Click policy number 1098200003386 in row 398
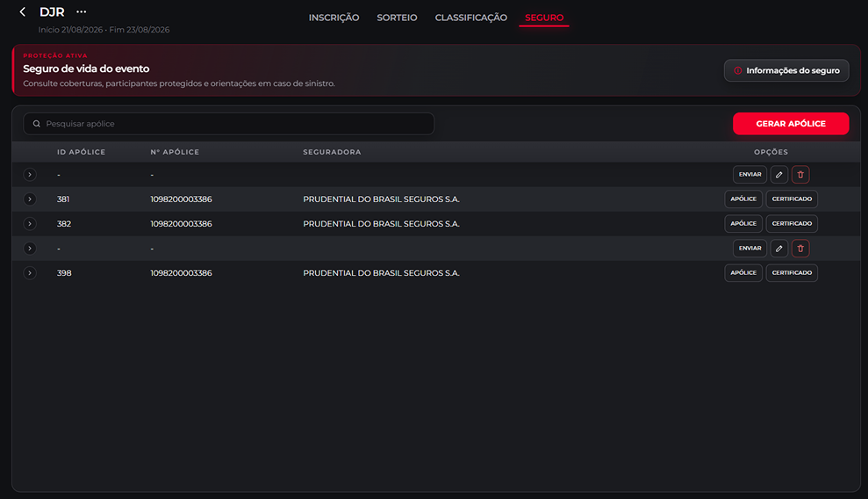The height and width of the screenshot is (499, 868). (x=181, y=273)
